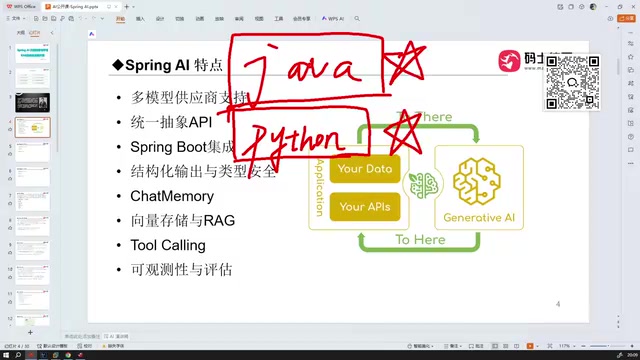Toggle the 备注 notes button in status bar

[x=452, y=346]
